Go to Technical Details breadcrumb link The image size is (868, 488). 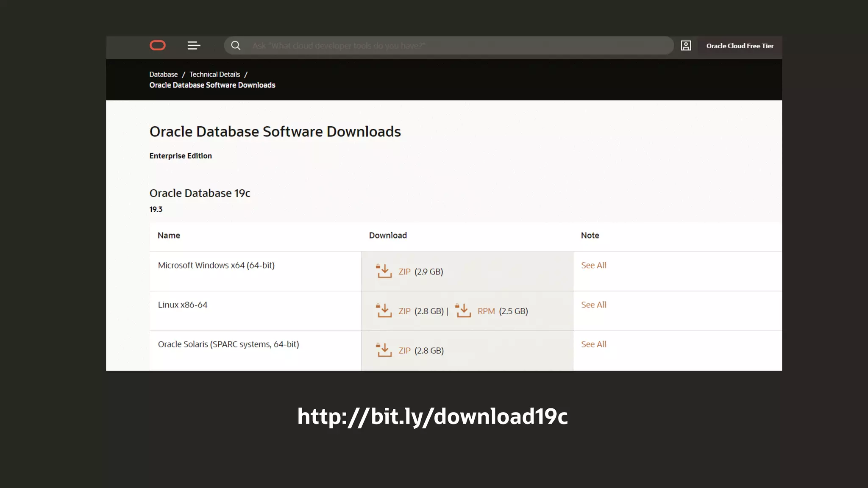[214, 74]
